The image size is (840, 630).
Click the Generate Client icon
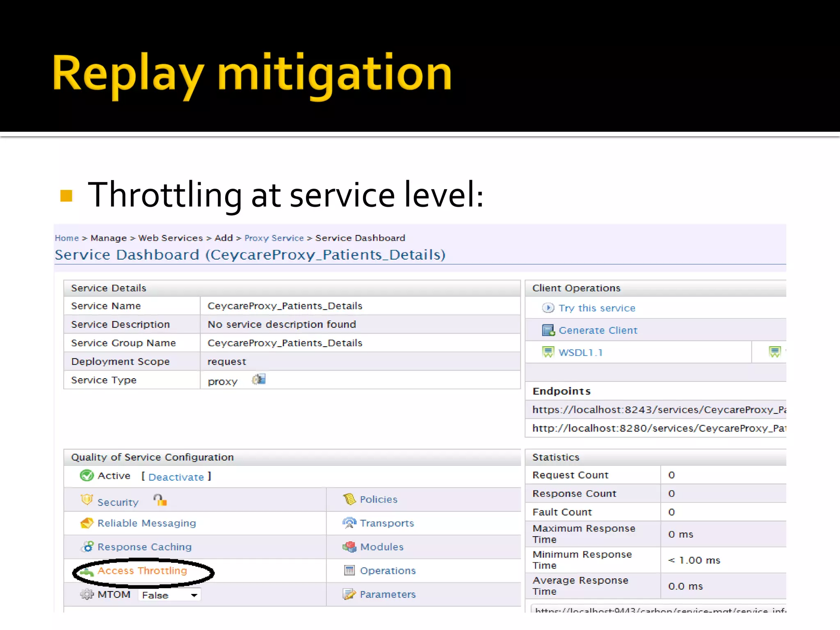tap(548, 330)
